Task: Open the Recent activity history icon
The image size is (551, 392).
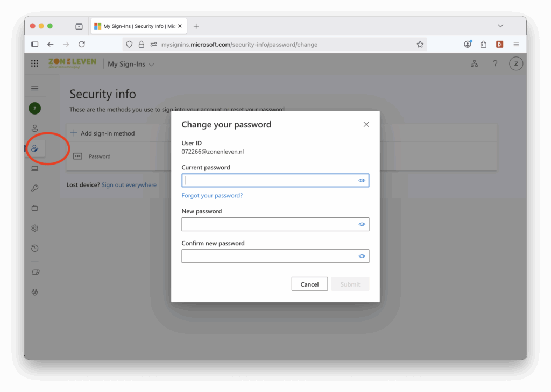Action: pos(35,248)
